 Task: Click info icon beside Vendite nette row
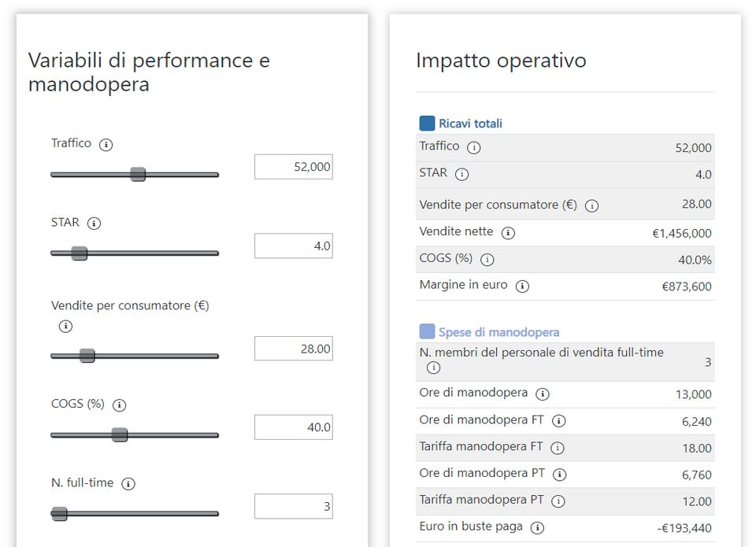[508, 233]
